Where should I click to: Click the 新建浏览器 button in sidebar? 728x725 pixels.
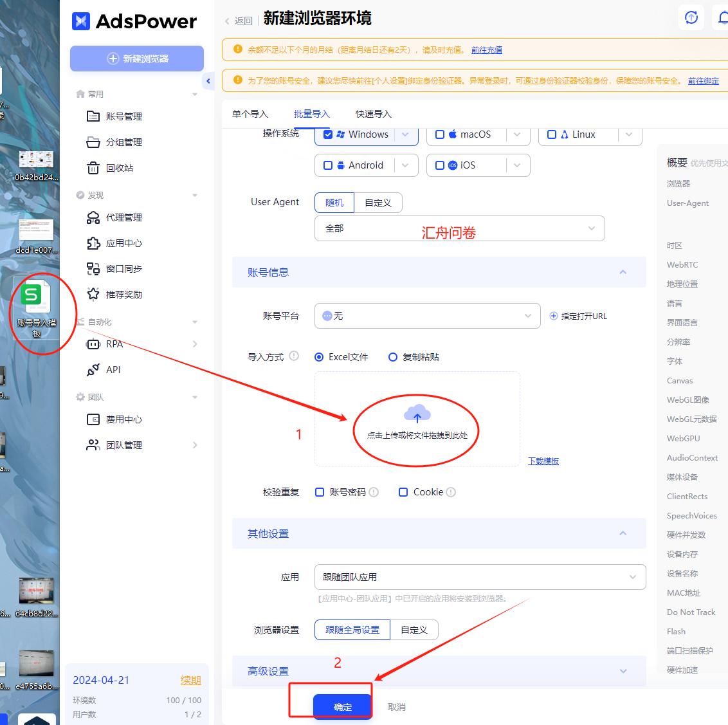click(137, 59)
